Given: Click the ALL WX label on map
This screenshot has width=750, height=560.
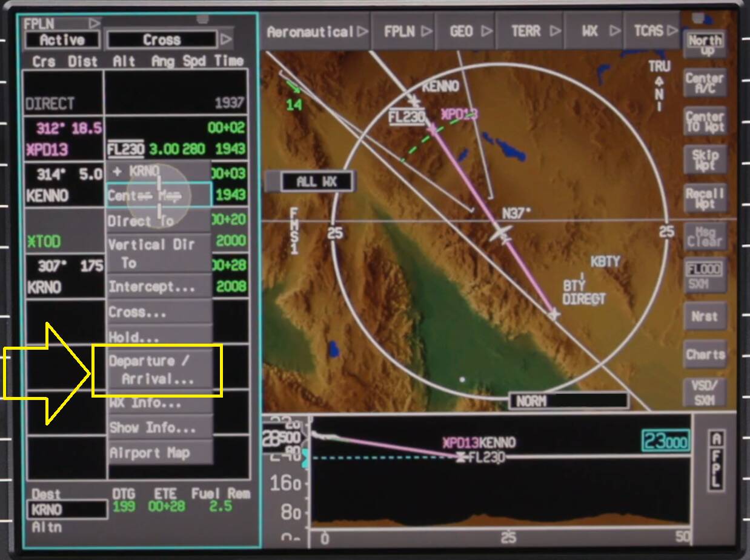Looking at the screenshot, I should point(316,181).
